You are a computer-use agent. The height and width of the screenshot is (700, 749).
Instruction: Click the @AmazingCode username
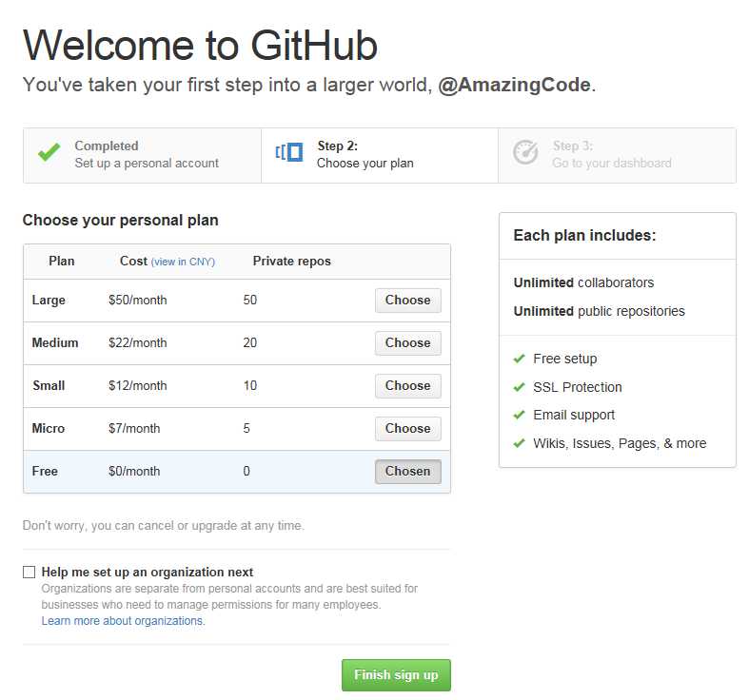[x=515, y=85]
